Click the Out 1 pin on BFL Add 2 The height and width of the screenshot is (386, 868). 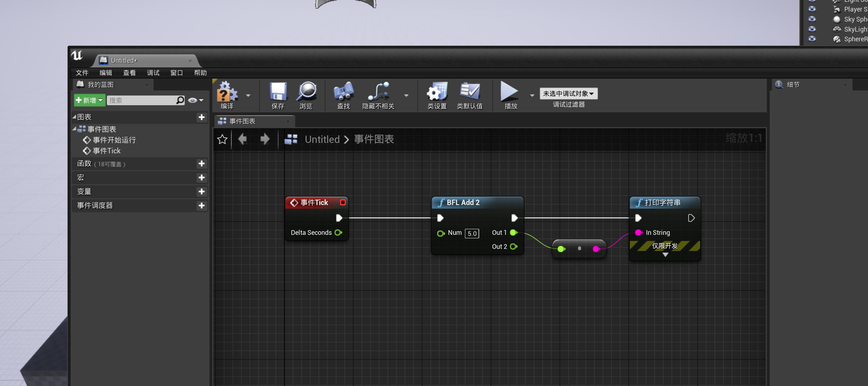coord(514,233)
